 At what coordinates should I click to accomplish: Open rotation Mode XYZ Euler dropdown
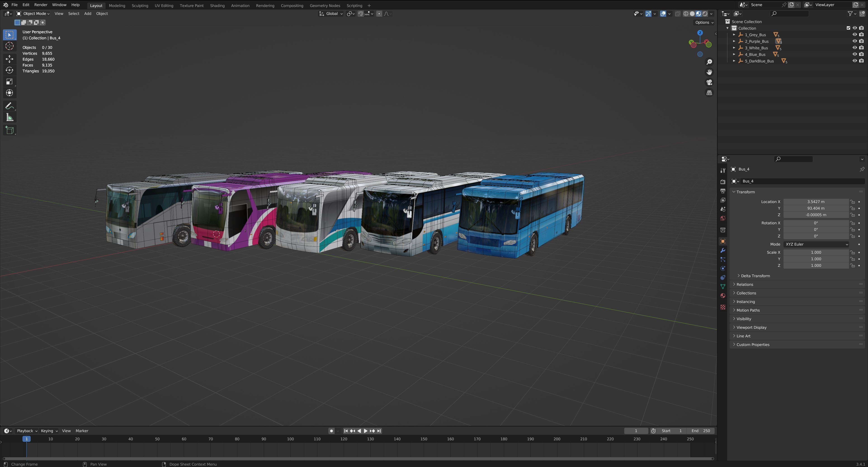pyautogui.click(x=816, y=244)
